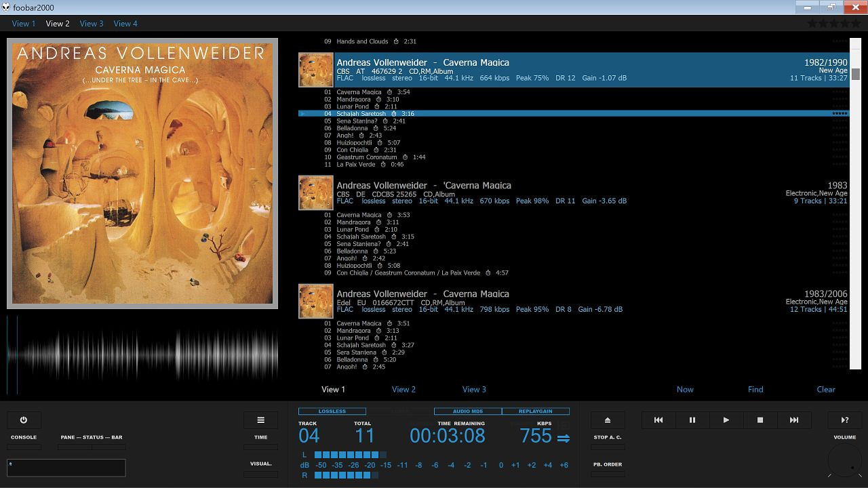This screenshot has height=488, width=868.
Task: Click the eject button
Action: point(608,420)
